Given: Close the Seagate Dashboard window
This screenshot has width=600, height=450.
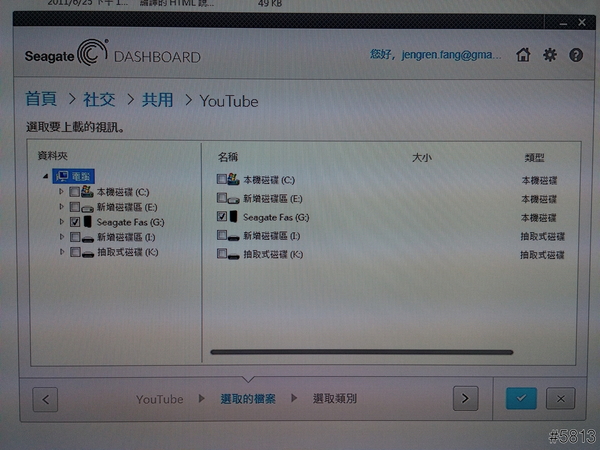Looking at the screenshot, I should click(582, 22).
